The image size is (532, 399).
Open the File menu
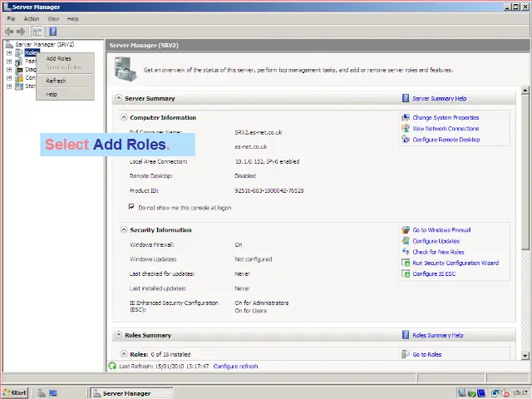(x=11, y=18)
